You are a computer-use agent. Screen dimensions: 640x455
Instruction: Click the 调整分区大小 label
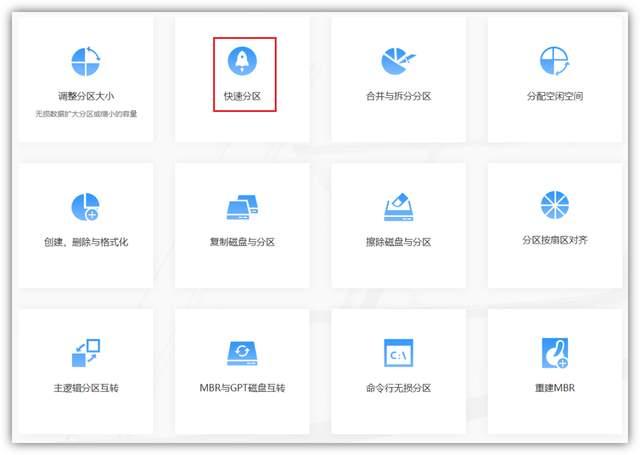[86, 96]
